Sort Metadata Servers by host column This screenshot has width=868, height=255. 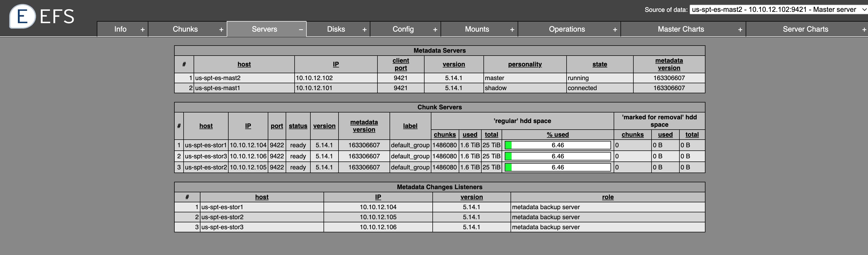coord(244,64)
